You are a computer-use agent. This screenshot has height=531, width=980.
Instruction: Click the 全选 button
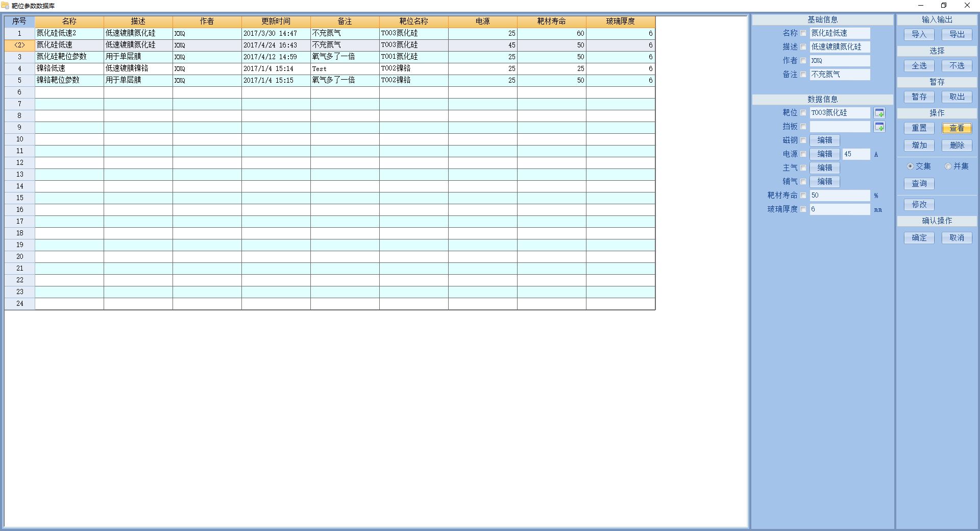pos(919,66)
